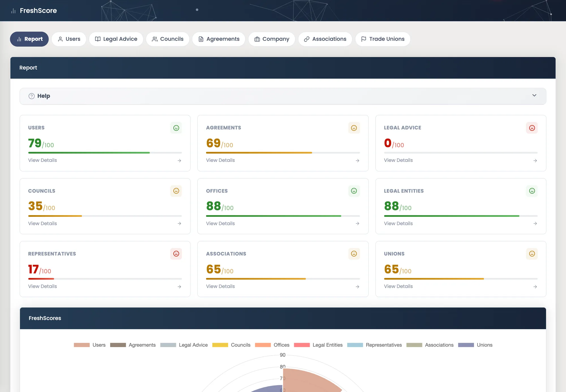The height and width of the screenshot is (392, 566).
Task: Click the FreshScore logo bar-chart icon
Action: [x=13, y=11]
